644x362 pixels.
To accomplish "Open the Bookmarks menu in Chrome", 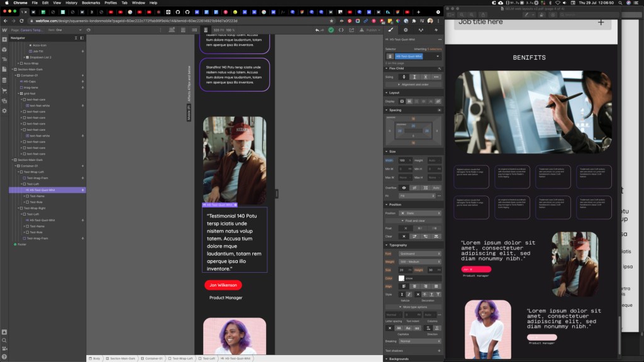I will pyautogui.click(x=91, y=3).
